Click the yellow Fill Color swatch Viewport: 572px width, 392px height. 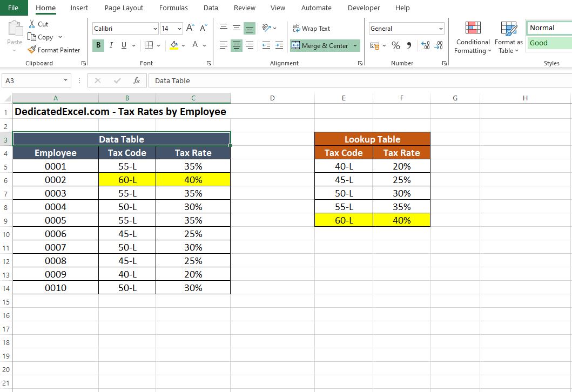coord(174,46)
